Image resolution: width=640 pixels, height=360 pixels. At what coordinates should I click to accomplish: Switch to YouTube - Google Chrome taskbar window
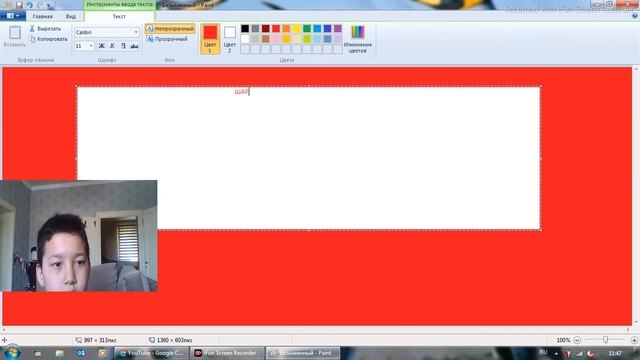pos(152,353)
